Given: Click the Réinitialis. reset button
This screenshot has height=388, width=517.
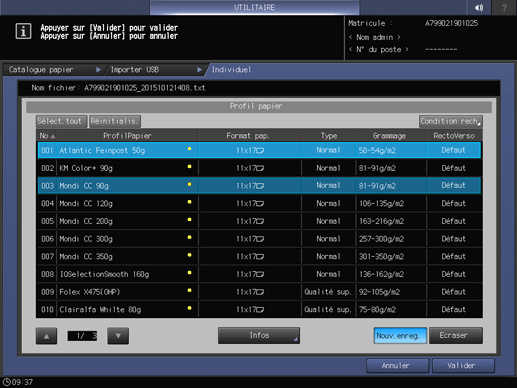Looking at the screenshot, I should click(x=115, y=121).
